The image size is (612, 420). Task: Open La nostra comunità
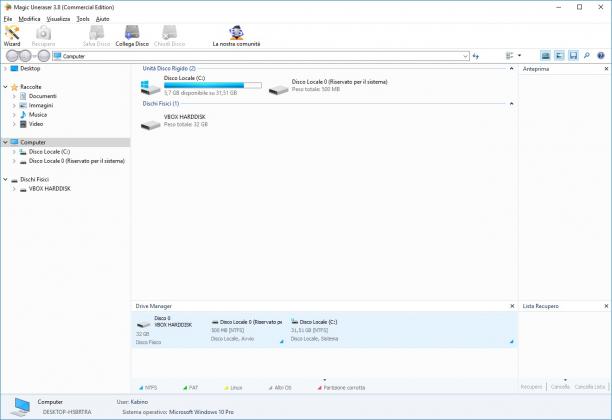(x=236, y=36)
